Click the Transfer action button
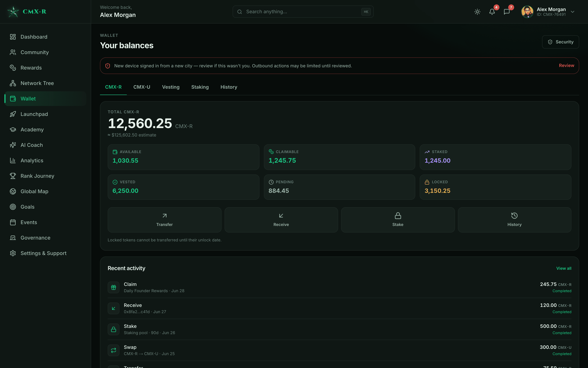 (x=164, y=220)
